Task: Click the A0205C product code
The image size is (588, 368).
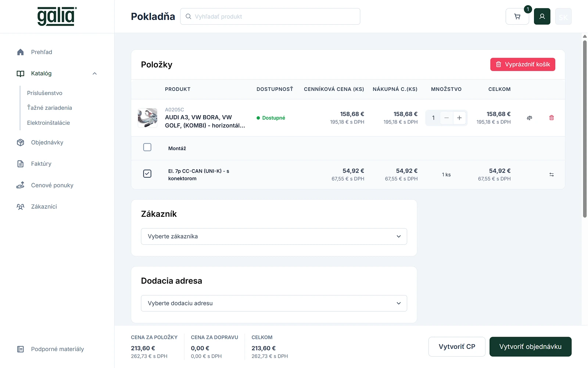Action: click(175, 110)
